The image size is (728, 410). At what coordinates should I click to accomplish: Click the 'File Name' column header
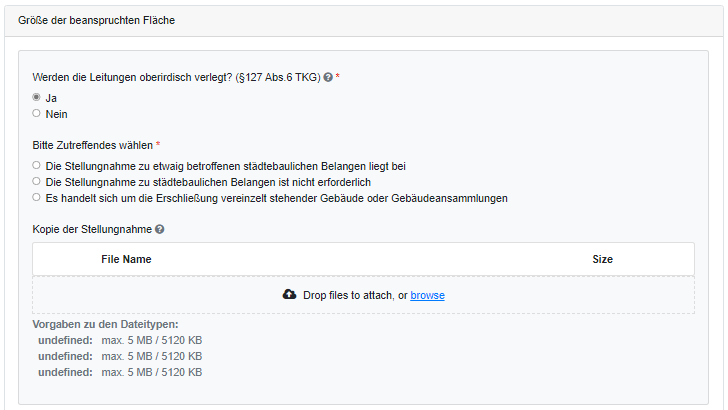126,259
